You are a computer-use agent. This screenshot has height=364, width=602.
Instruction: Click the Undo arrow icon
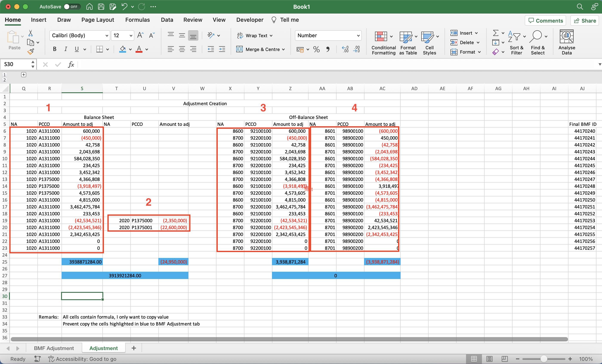tap(124, 7)
